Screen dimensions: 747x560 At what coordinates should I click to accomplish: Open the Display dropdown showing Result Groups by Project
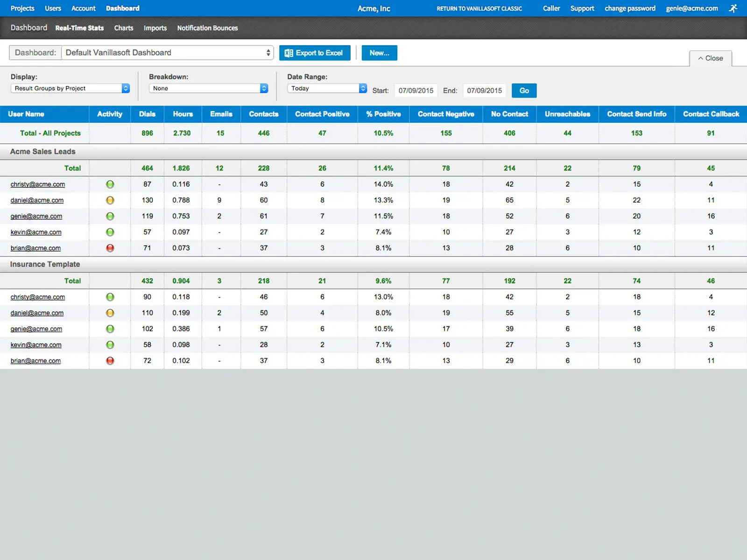click(70, 88)
